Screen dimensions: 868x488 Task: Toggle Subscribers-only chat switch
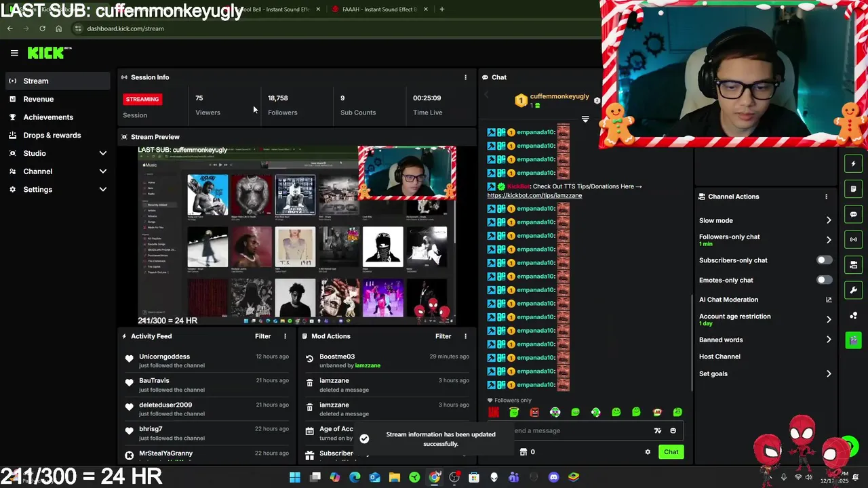point(824,260)
